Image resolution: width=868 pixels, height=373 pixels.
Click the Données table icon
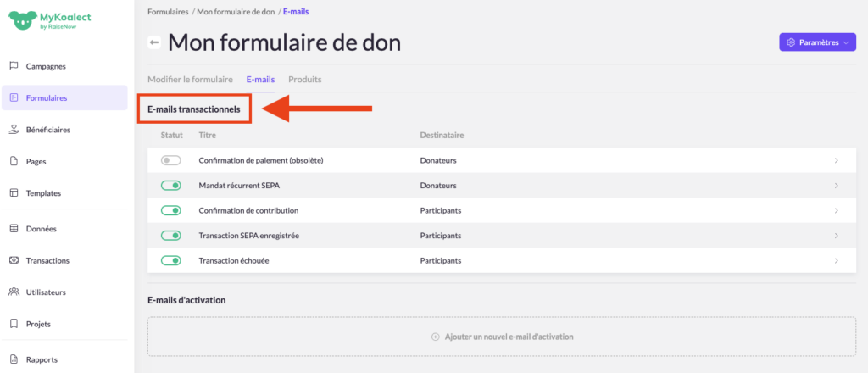click(x=14, y=229)
